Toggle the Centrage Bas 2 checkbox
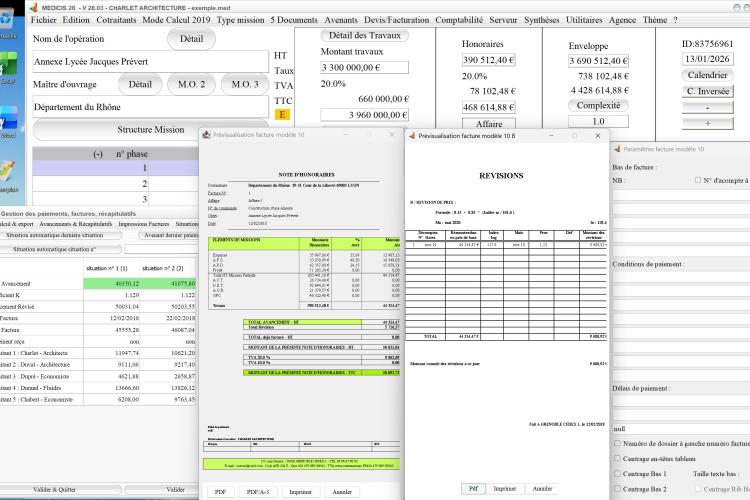 (618, 489)
